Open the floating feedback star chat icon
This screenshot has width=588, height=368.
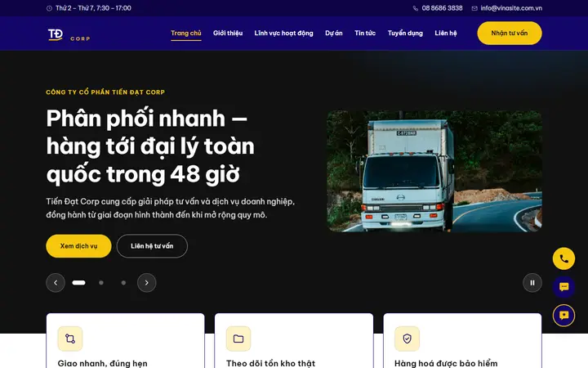[x=563, y=316]
